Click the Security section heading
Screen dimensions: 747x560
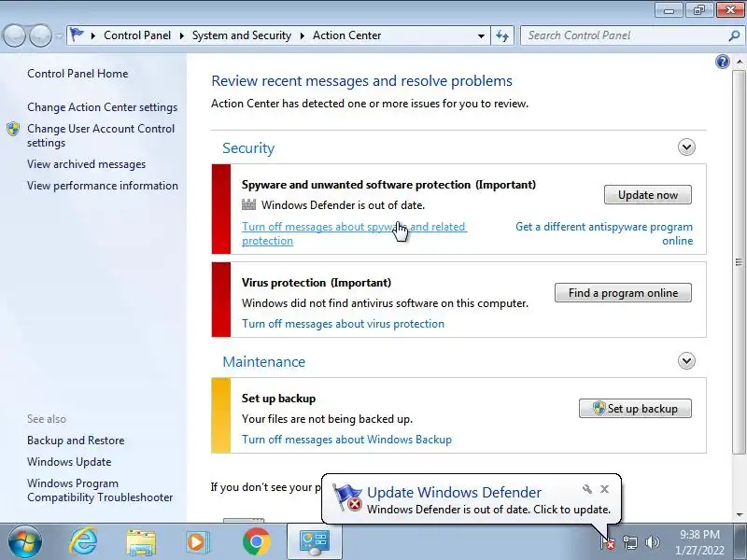[248, 148]
